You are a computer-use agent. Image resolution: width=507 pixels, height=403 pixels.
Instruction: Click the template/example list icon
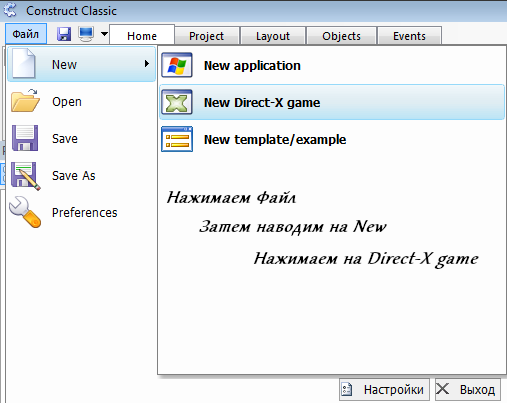click(177, 139)
